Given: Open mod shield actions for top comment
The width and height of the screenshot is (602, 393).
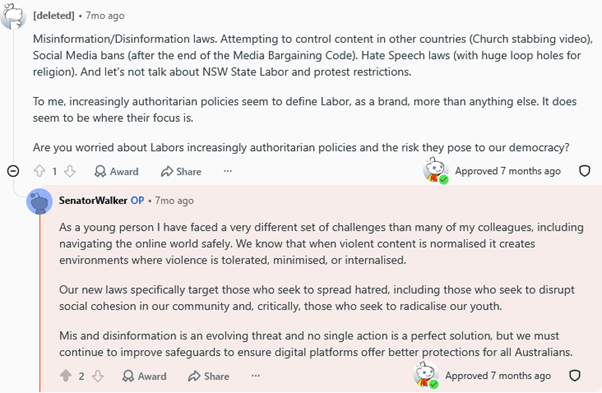Looking at the screenshot, I should pos(584,171).
